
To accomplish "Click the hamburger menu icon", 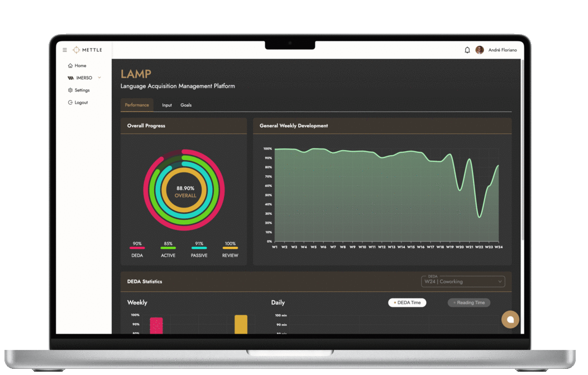I will click(x=65, y=50).
